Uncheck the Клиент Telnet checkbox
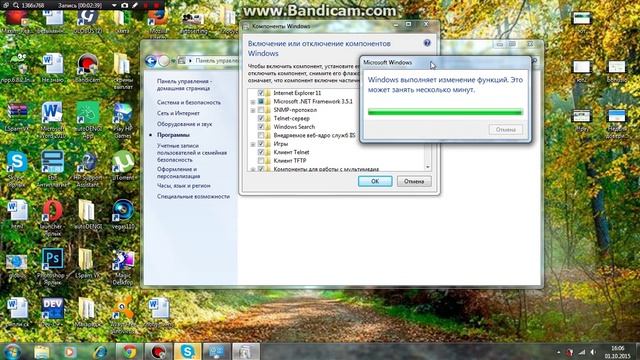Screen dimensions: 640x360 (261, 152)
